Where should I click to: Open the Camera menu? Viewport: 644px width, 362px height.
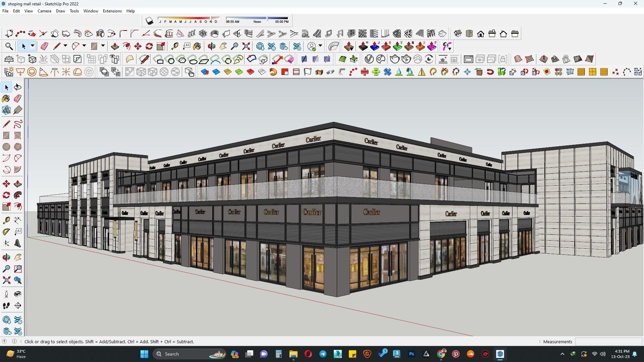pos(44,11)
